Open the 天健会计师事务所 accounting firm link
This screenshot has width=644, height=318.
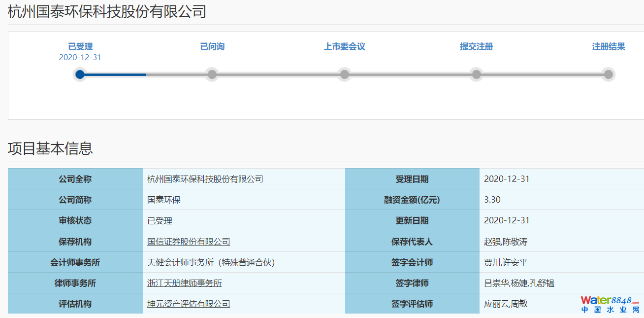(213, 262)
